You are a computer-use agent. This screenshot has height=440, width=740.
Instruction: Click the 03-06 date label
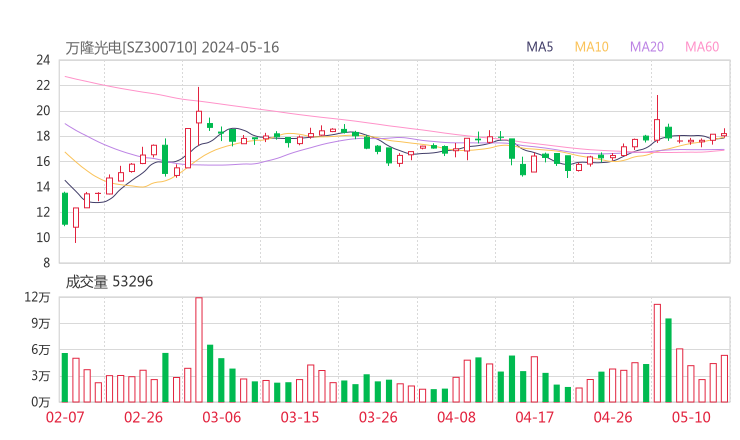[x=222, y=417]
